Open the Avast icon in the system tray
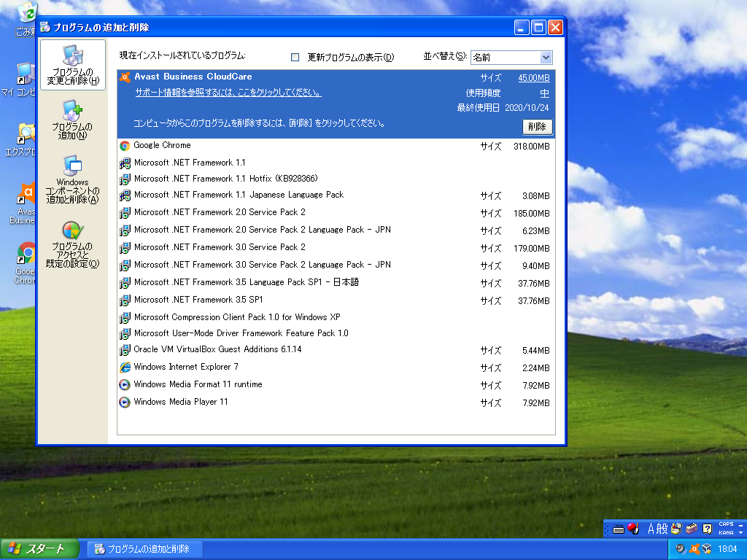The height and width of the screenshot is (560, 747). click(x=694, y=549)
